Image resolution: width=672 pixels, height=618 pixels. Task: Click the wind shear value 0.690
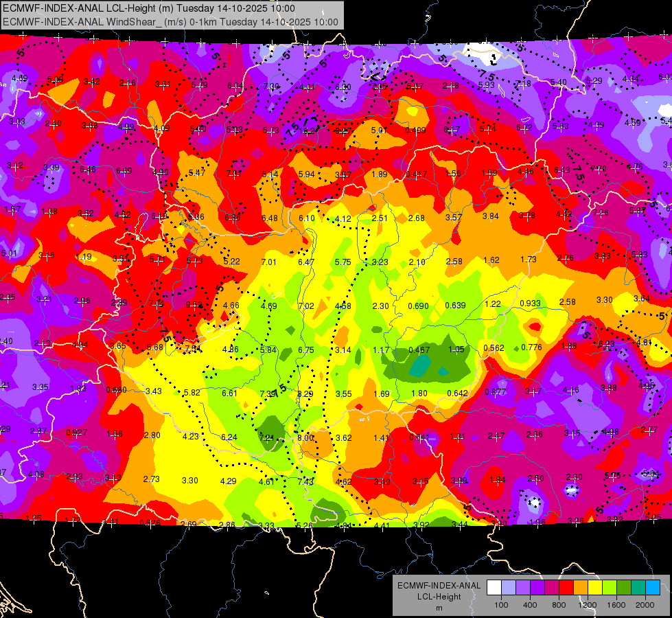418,306
